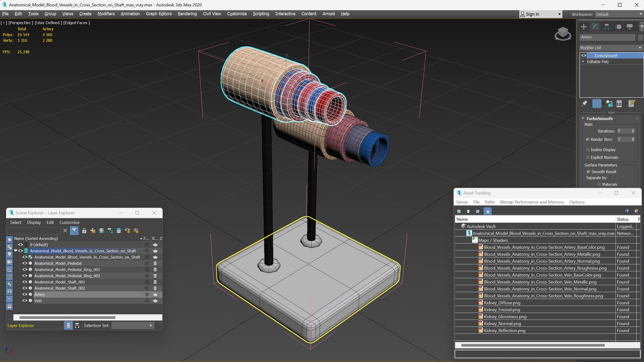Enable the Isoline Display checkbox
The height and width of the screenshot is (362, 644).
pos(588,150)
